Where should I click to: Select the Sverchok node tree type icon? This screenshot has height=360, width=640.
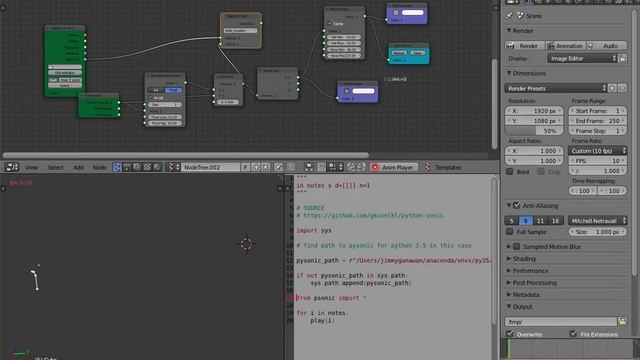click(x=117, y=167)
